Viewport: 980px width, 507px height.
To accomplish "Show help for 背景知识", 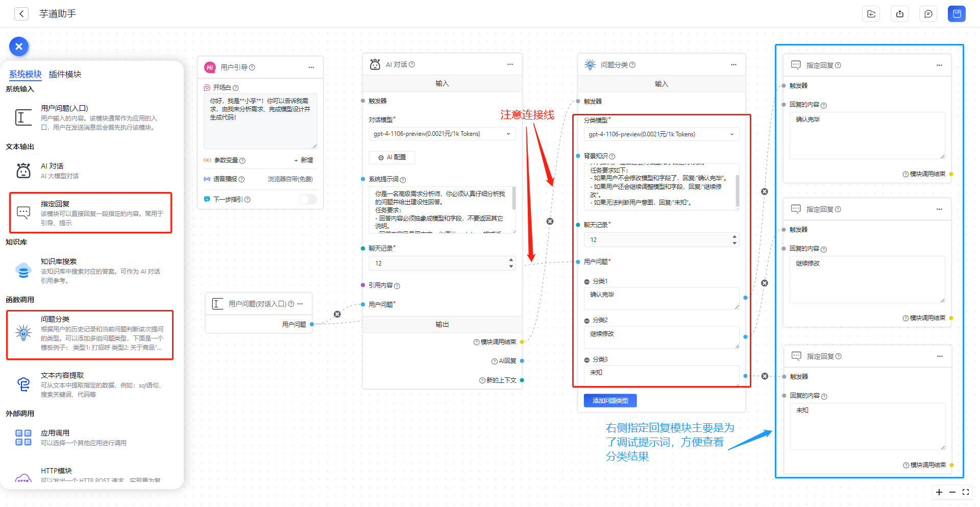I will pyautogui.click(x=612, y=156).
